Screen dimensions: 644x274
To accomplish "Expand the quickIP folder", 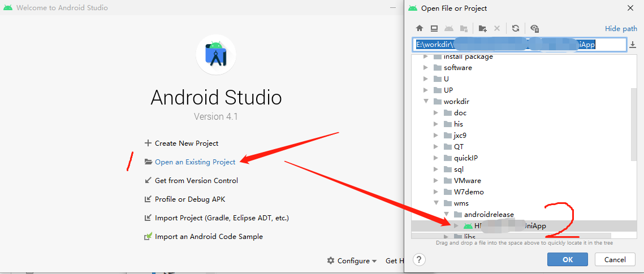I will (436, 158).
